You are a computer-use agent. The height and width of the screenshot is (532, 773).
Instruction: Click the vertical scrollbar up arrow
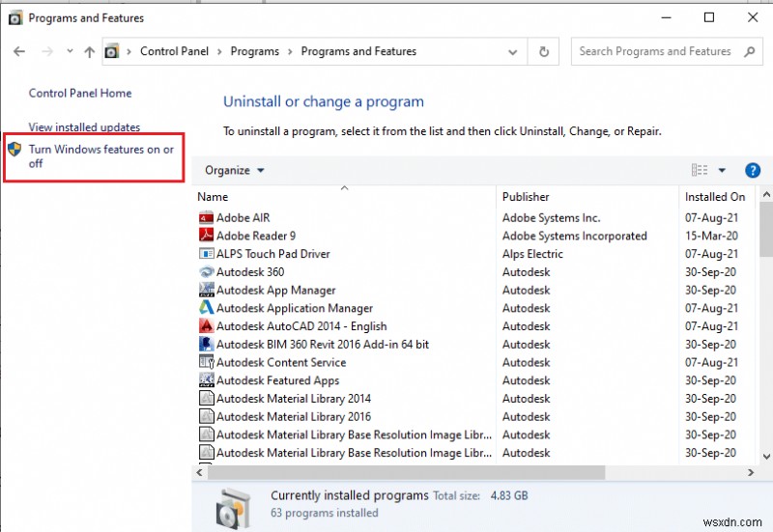point(766,194)
